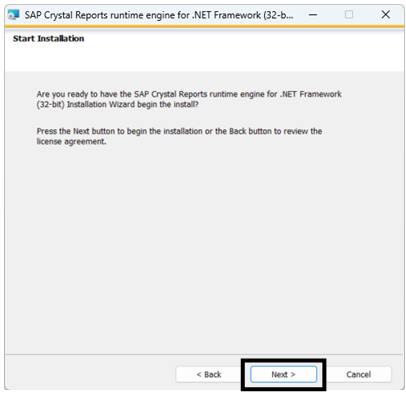Cancel the installation wizard
Viewport: 406px width, 395px height.
(x=358, y=374)
